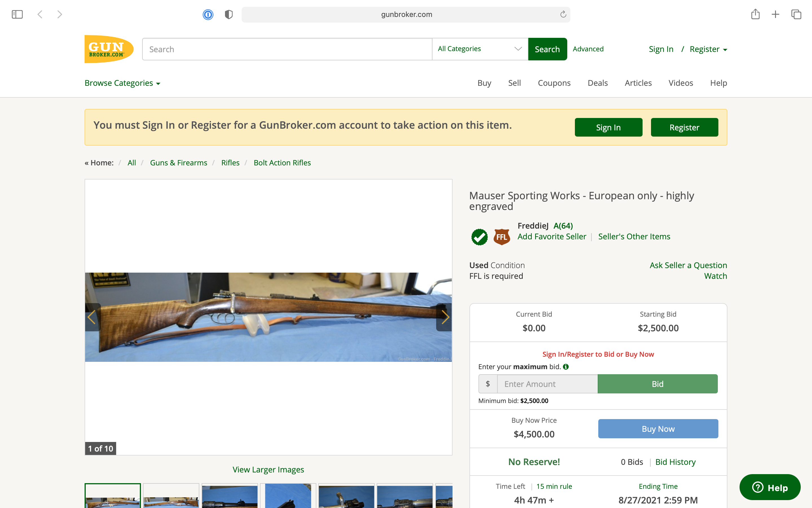Go to Bolt Action Rifles breadcrumb
Screen dimensions: 812x508
click(x=282, y=163)
